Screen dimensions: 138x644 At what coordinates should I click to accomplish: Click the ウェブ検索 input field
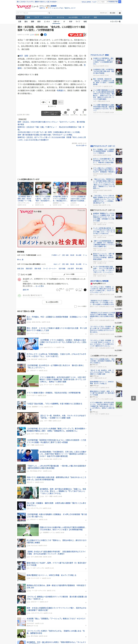pos(102,2)
